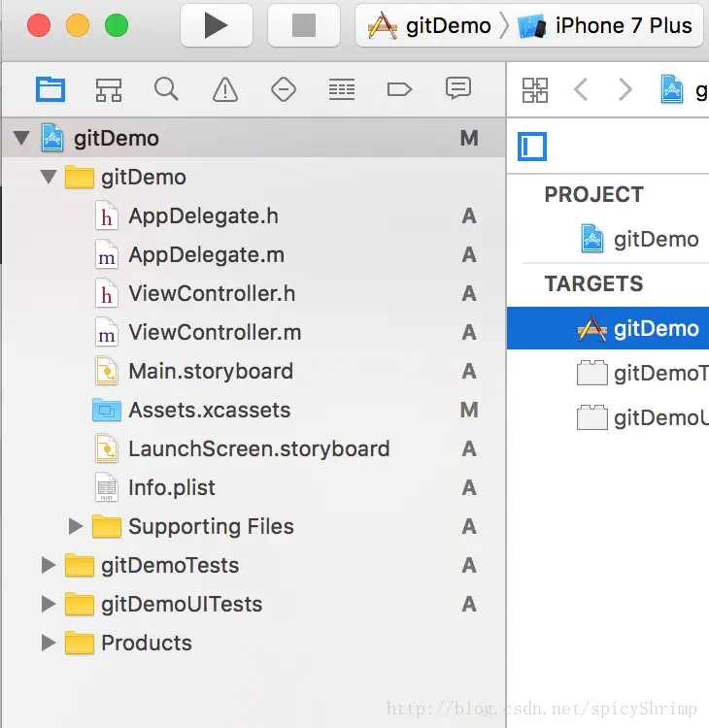Click the Info.plist file icon
Viewport: 709px width, 728px height.
pyautogui.click(x=107, y=487)
